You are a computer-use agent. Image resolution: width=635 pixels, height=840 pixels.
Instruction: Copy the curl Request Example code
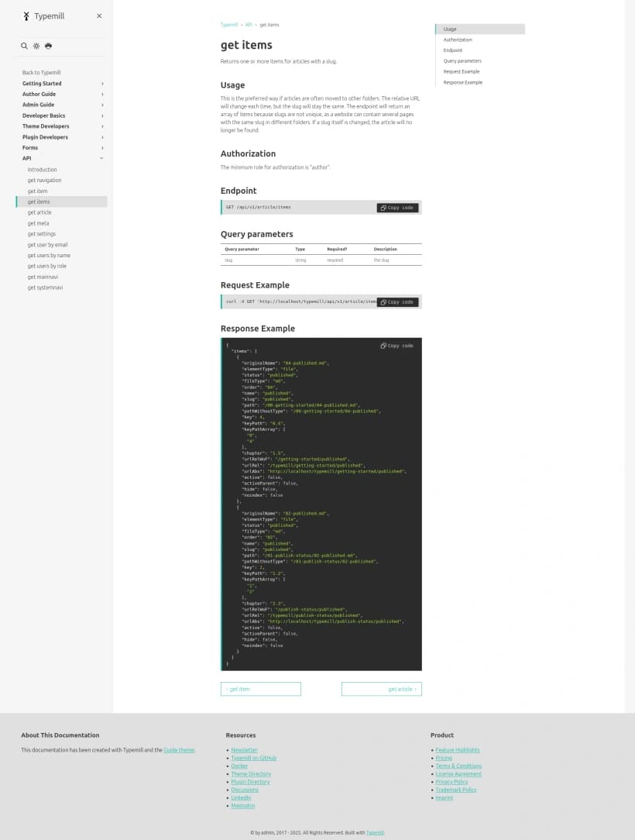pos(397,302)
